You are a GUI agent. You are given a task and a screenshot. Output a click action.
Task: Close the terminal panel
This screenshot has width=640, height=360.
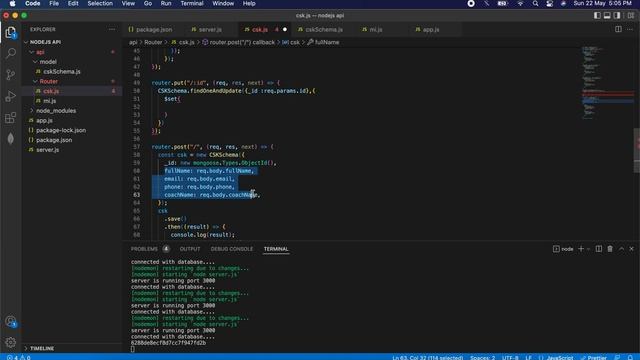tap(631, 249)
